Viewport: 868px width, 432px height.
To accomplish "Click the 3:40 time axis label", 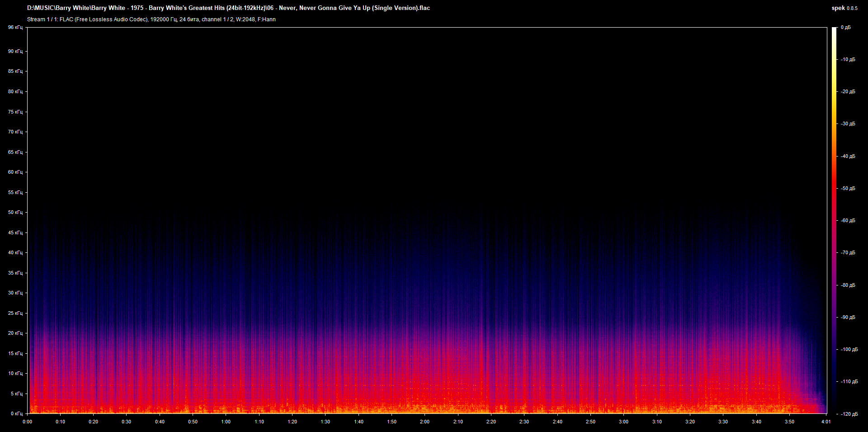I will [x=756, y=422].
